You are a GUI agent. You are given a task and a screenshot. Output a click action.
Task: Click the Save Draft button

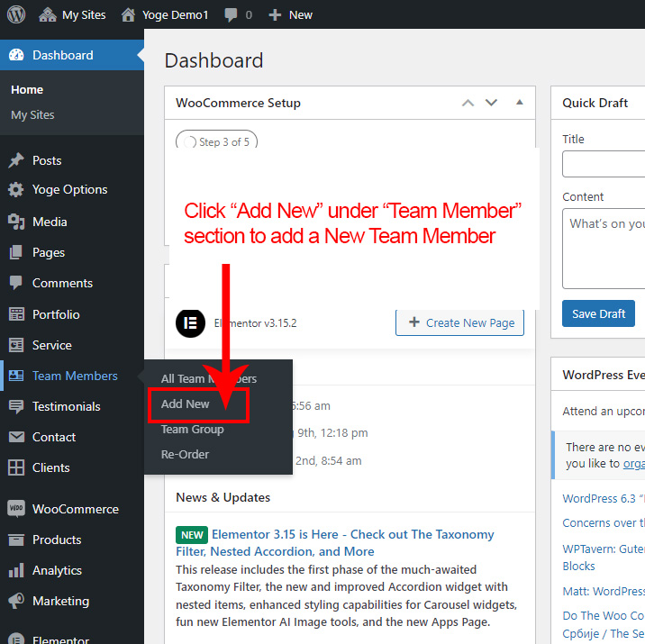coord(598,313)
